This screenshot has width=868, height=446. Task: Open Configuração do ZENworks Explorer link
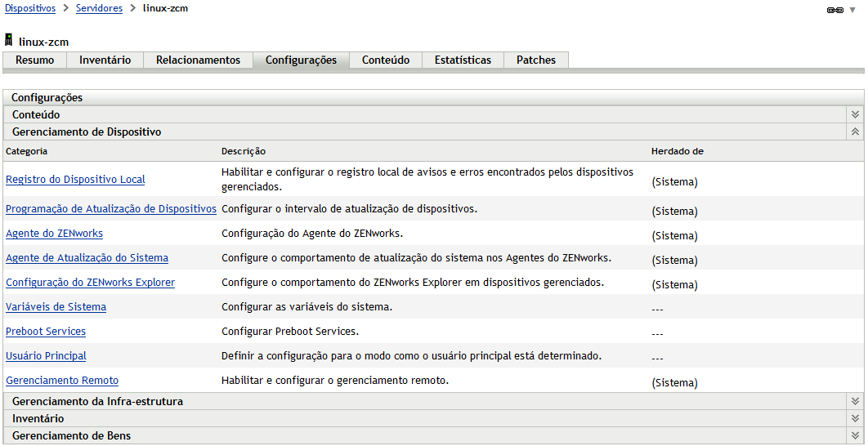(90, 282)
